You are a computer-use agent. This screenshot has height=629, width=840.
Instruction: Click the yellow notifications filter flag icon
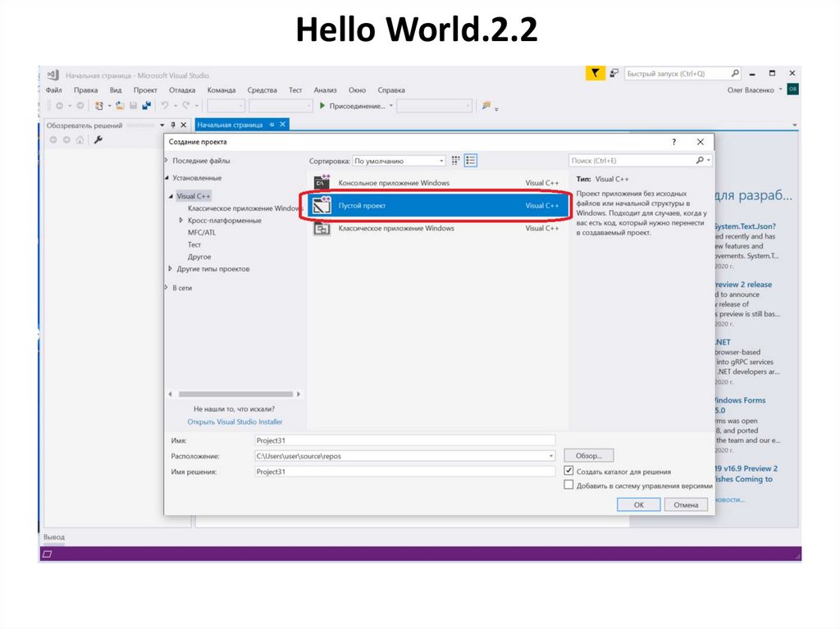coord(596,73)
